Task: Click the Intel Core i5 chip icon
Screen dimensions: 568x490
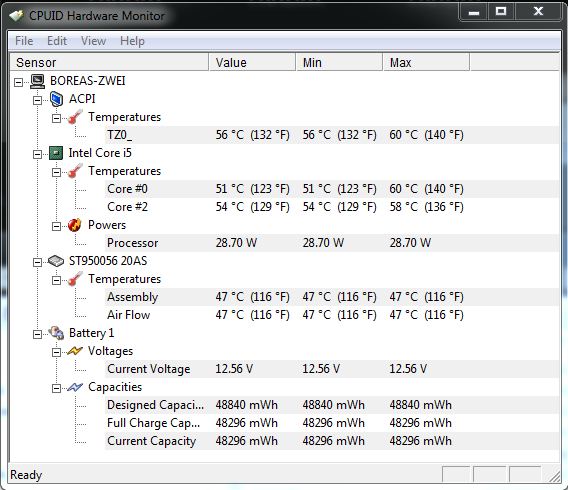Action: coord(56,153)
